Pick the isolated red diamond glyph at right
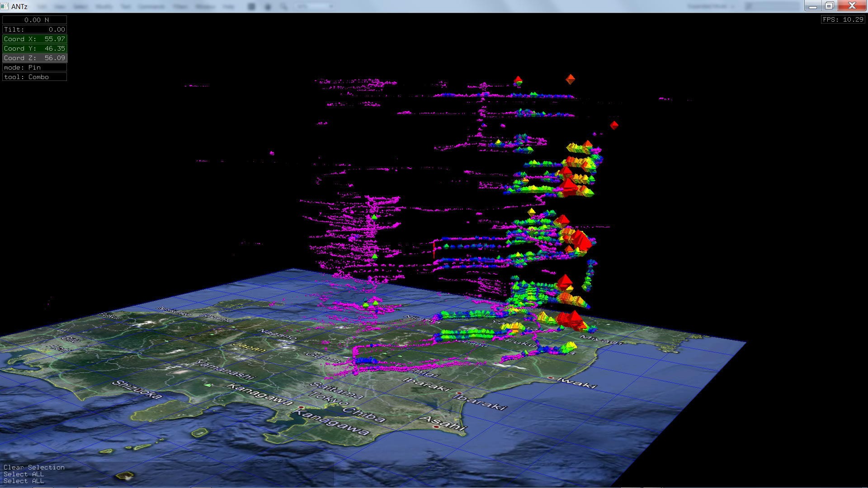This screenshot has height=488, width=868. pos(614,125)
